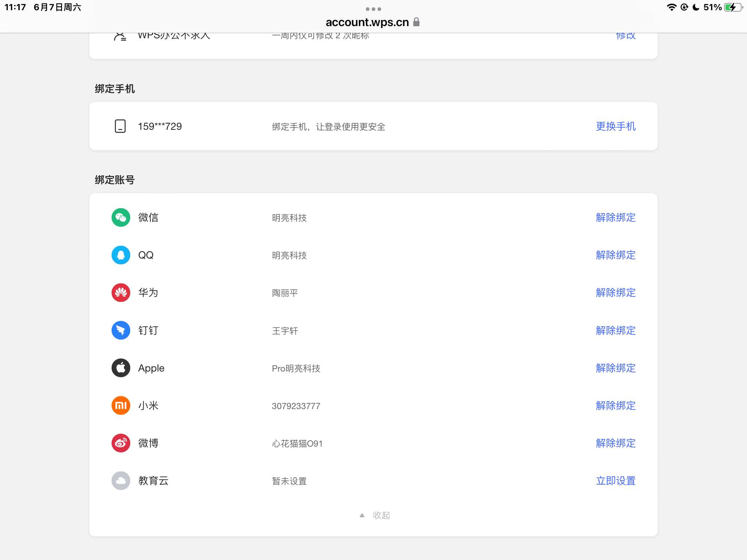This screenshot has width=747, height=560.
Task: Click 更换手机 to change phone
Action: [616, 126]
